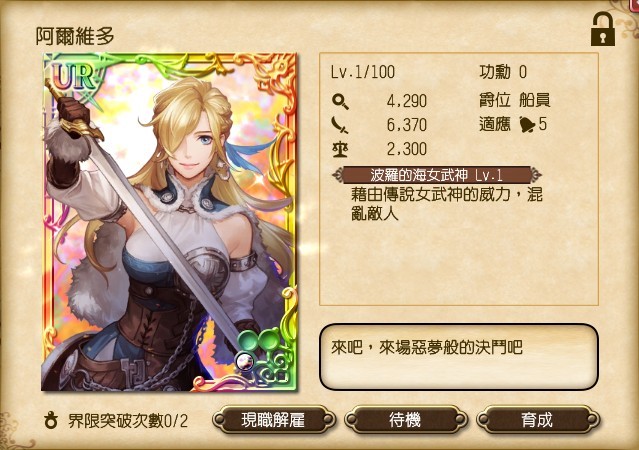Open the 育成 training button

click(538, 419)
